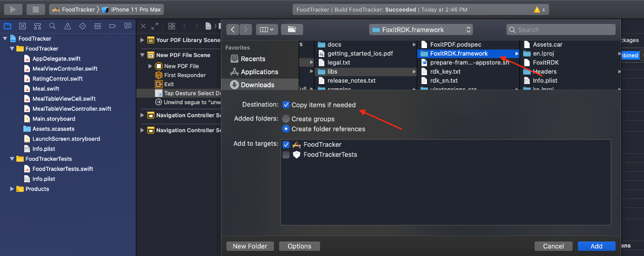Open Main.storyboard in navigator
The image size is (644, 256).
pos(54,119)
